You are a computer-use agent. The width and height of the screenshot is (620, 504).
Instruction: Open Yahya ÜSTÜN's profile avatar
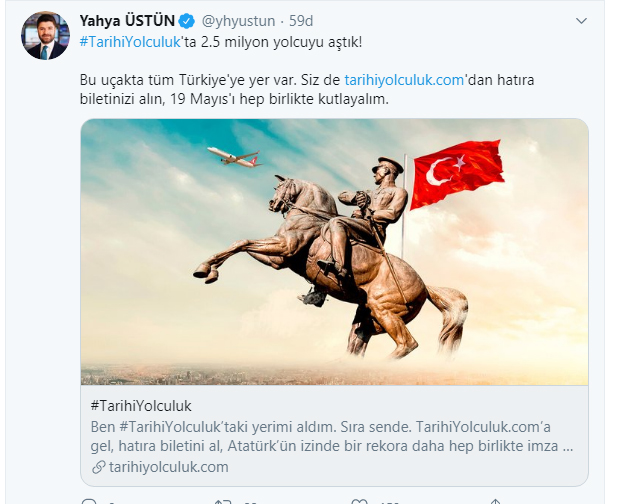[x=45, y=36]
